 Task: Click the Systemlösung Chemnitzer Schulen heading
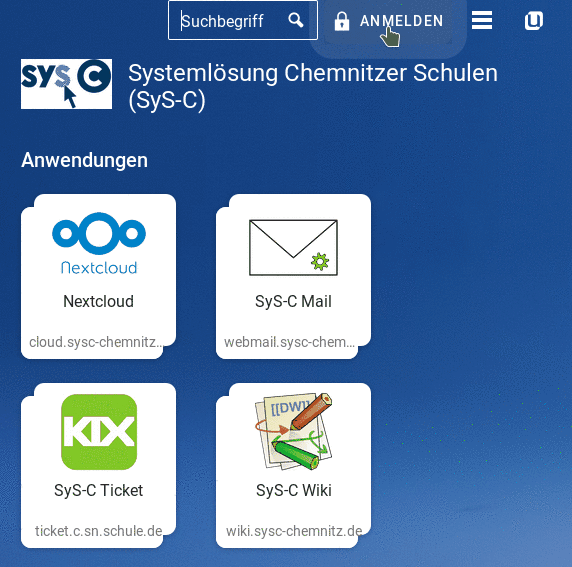(x=313, y=87)
